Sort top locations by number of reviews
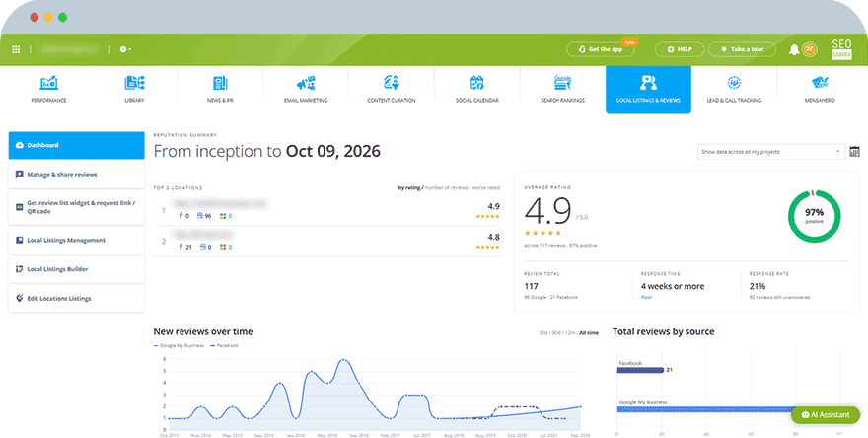Viewport: 868px width, 438px height. point(447,188)
